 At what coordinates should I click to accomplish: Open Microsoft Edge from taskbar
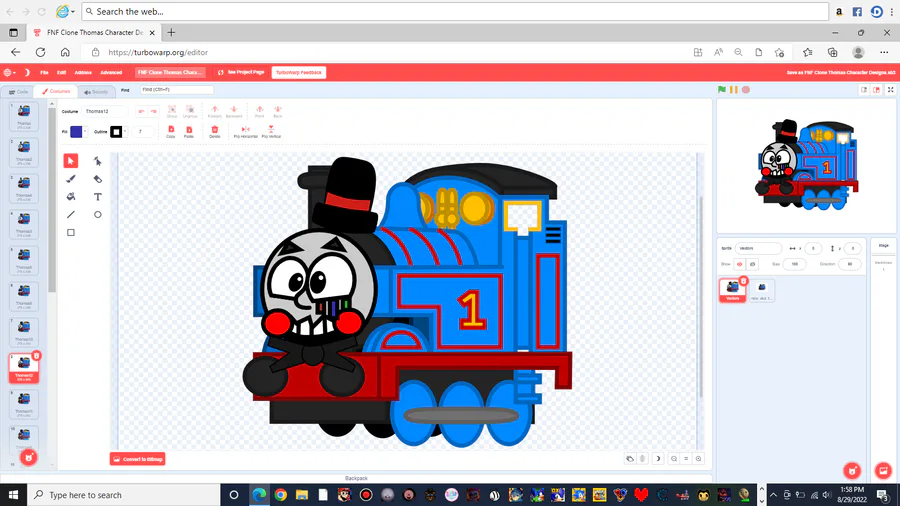click(259, 495)
